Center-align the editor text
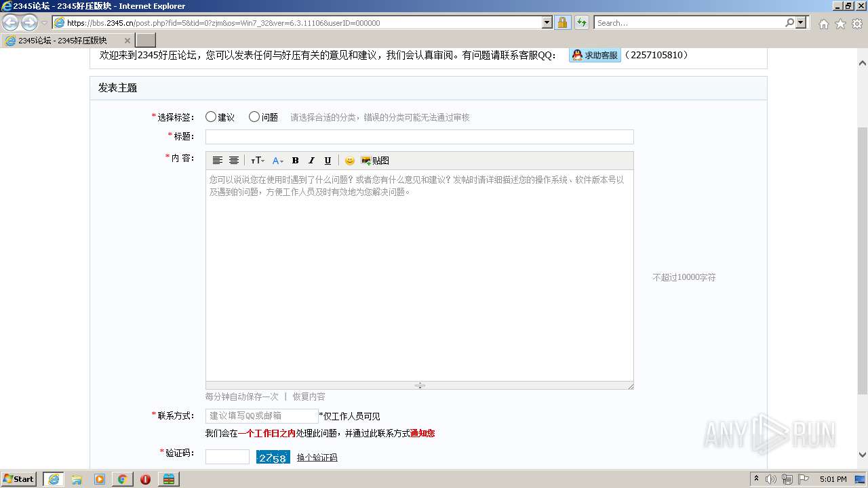The image size is (868, 488). [x=234, y=161]
